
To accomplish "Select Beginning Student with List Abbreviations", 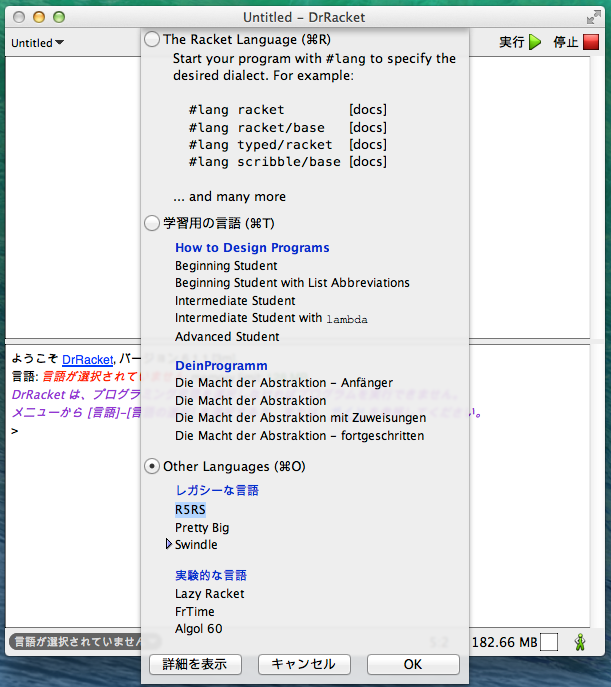I will point(292,283).
